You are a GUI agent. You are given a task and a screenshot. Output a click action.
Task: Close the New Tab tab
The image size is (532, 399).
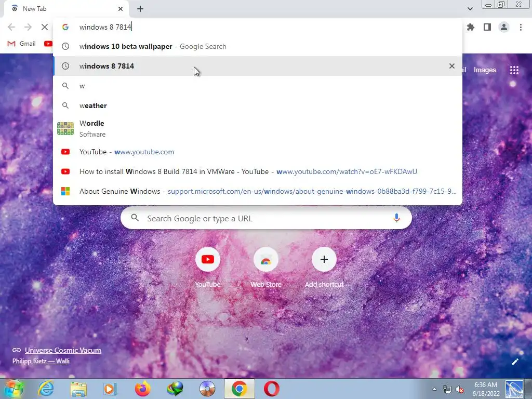tap(121, 9)
